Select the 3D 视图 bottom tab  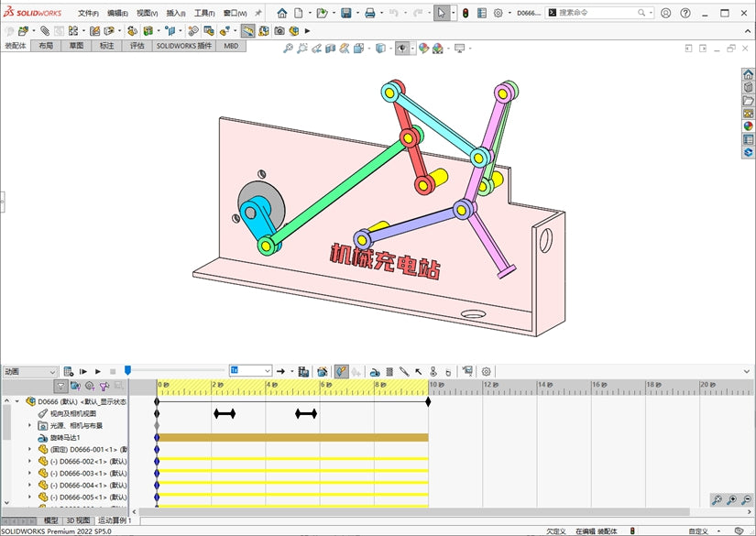pos(78,520)
